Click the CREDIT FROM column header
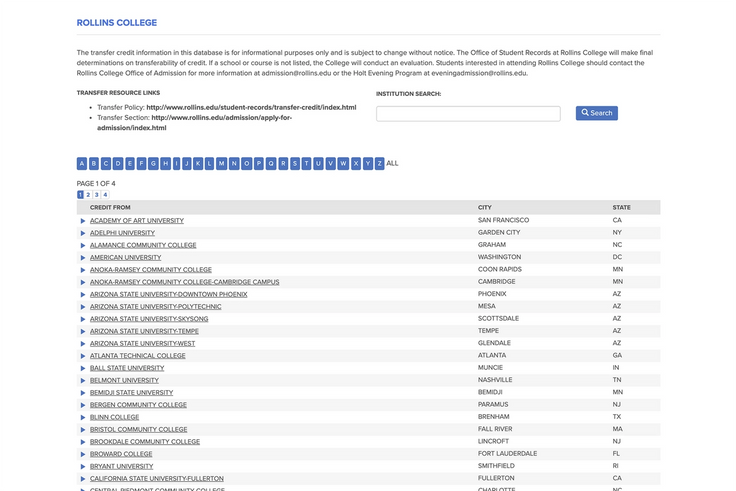 [x=110, y=207]
